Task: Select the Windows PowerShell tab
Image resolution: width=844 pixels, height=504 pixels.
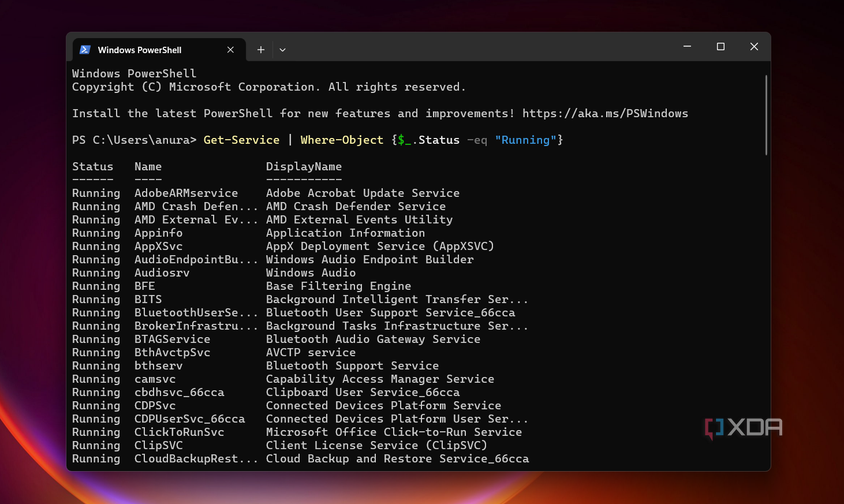Action: tap(152, 49)
